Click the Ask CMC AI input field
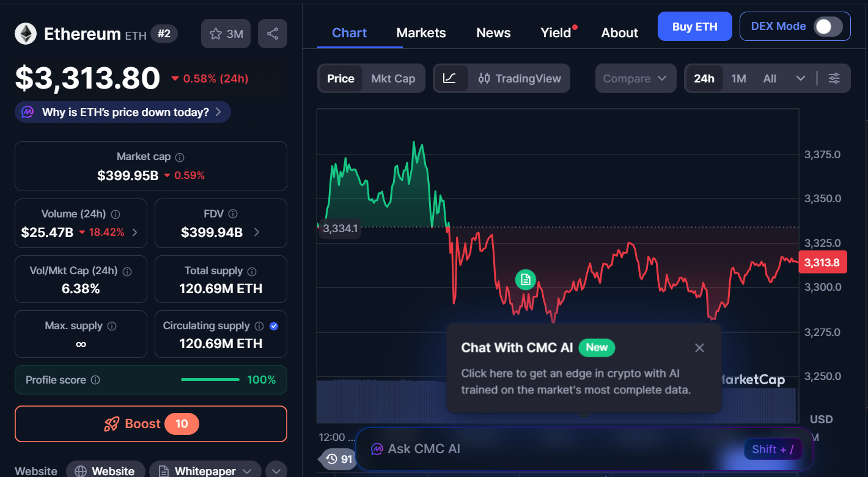Image resolution: width=868 pixels, height=477 pixels. (550, 449)
